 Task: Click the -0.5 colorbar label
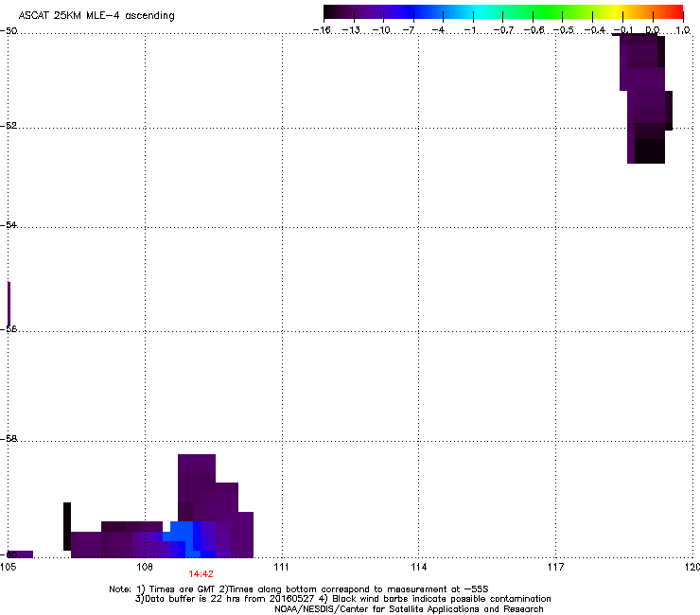(x=564, y=30)
